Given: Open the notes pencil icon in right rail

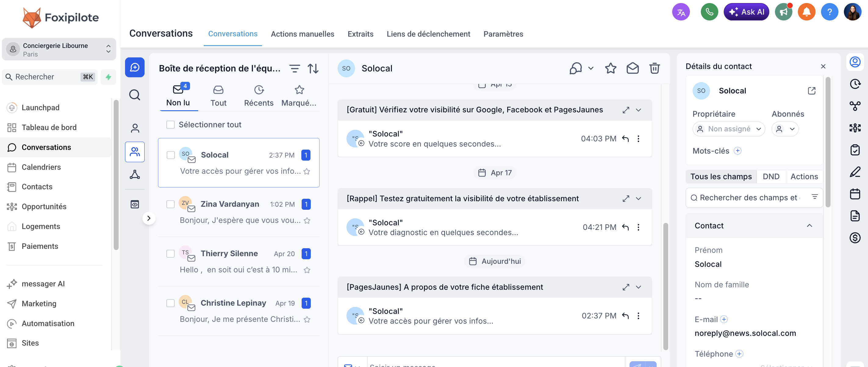Looking at the screenshot, I should [x=855, y=172].
